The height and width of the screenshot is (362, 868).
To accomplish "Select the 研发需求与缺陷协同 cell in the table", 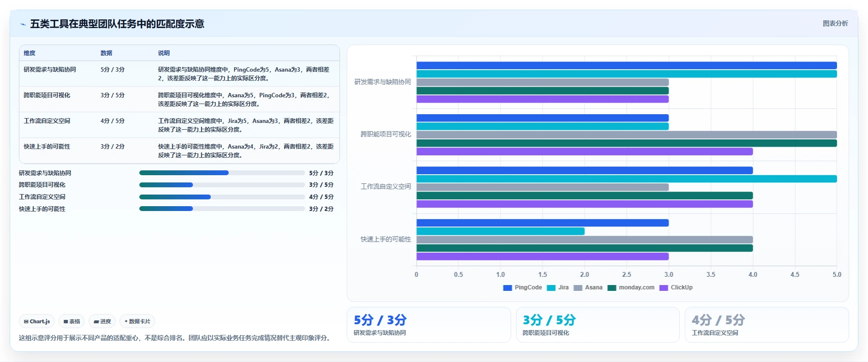I will coord(50,70).
